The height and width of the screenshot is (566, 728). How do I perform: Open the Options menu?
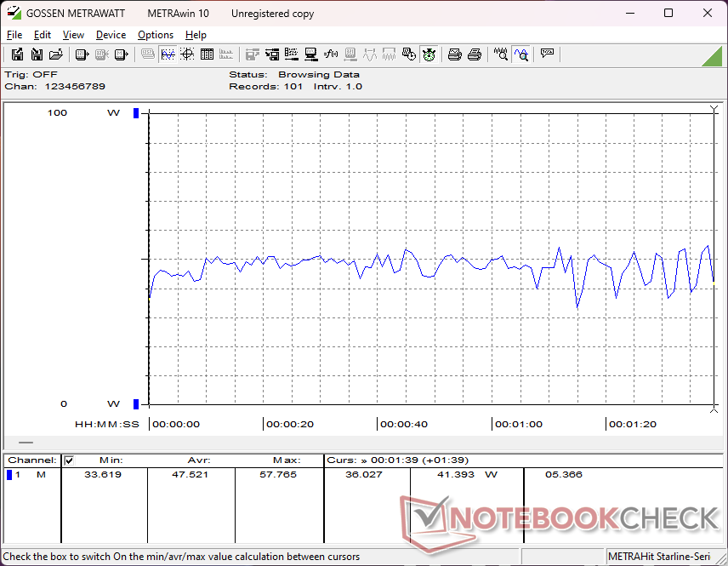click(156, 35)
